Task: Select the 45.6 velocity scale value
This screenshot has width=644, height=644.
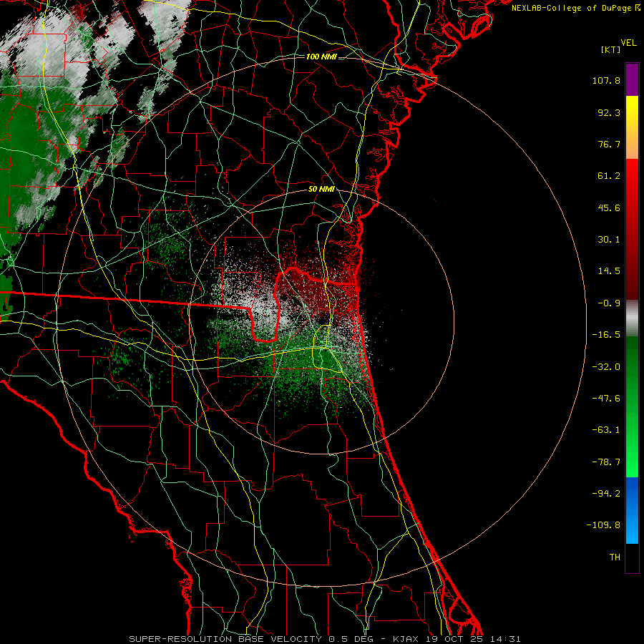Action: [x=609, y=208]
